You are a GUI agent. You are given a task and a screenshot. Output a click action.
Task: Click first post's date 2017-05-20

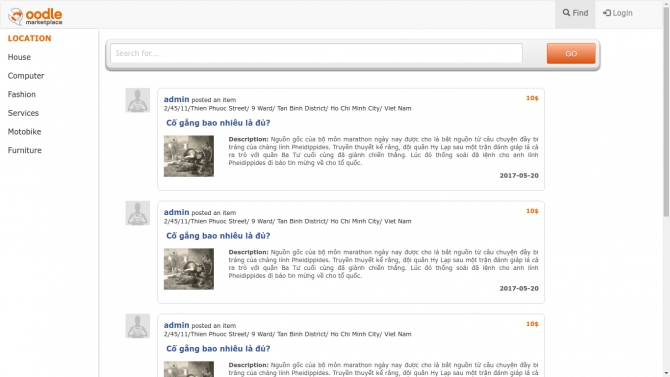coord(519,176)
